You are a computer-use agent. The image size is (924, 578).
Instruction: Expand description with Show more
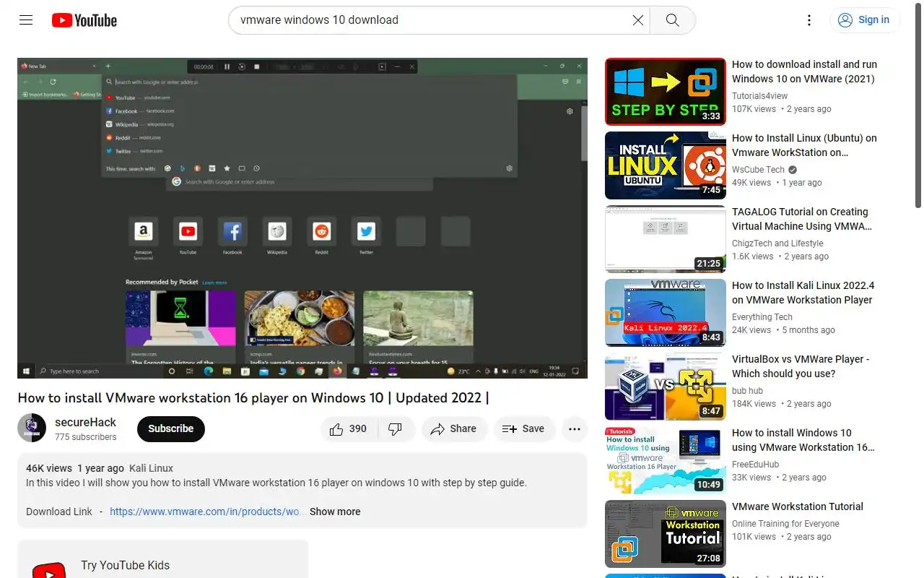point(335,512)
